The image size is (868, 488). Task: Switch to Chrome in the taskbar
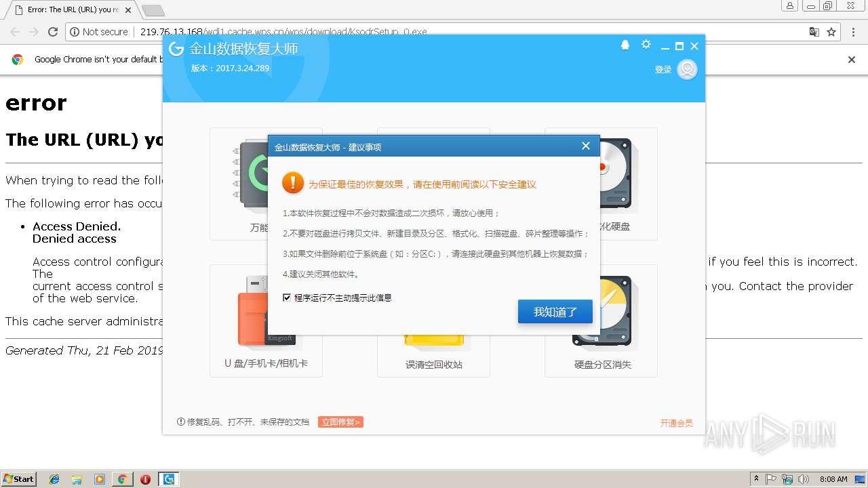point(122,479)
